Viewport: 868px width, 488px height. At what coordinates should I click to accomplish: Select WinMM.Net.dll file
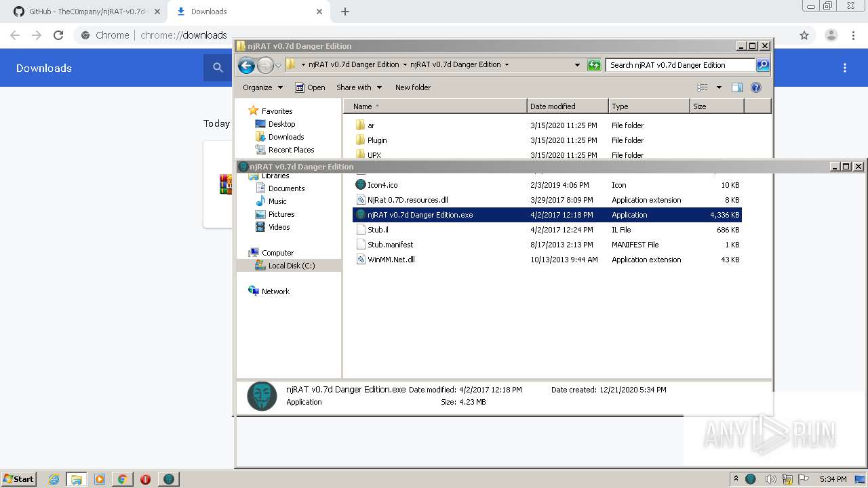click(x=391, y=260)
